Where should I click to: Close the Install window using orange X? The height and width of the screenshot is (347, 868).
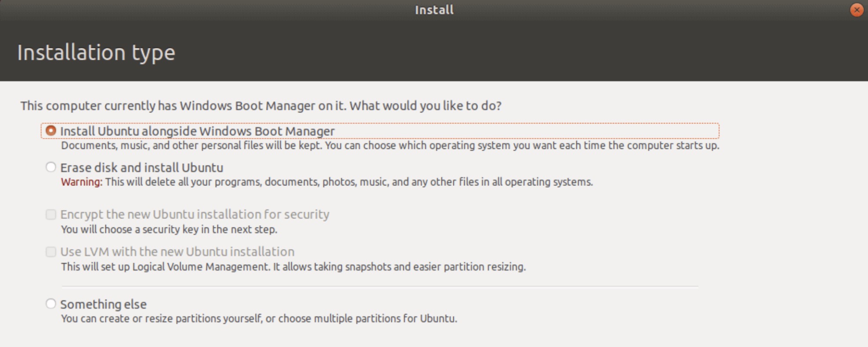pos(856,10)
